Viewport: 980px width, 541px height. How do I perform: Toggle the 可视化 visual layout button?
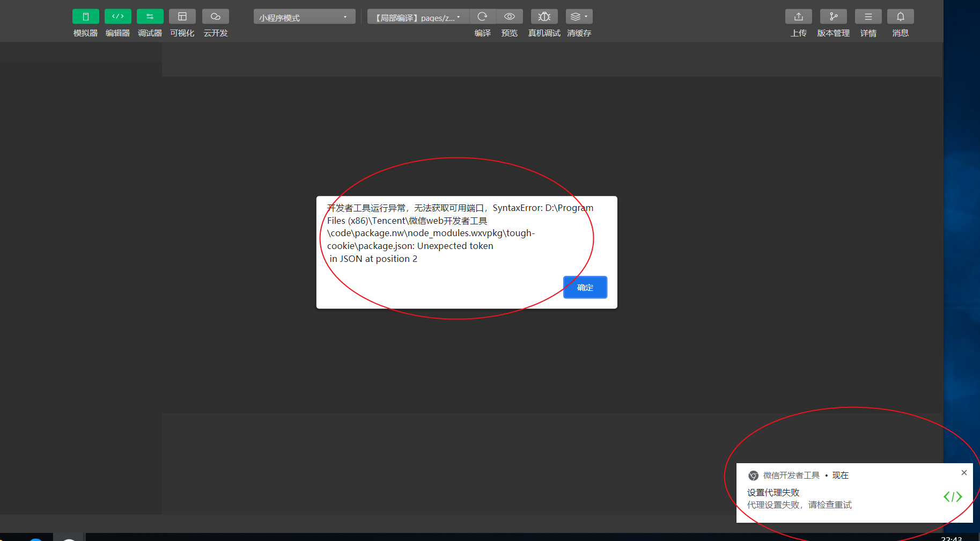coord(182,17)
